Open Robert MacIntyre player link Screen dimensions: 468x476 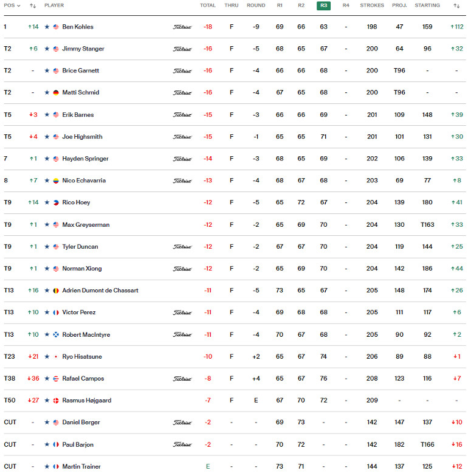pos(86,334)
